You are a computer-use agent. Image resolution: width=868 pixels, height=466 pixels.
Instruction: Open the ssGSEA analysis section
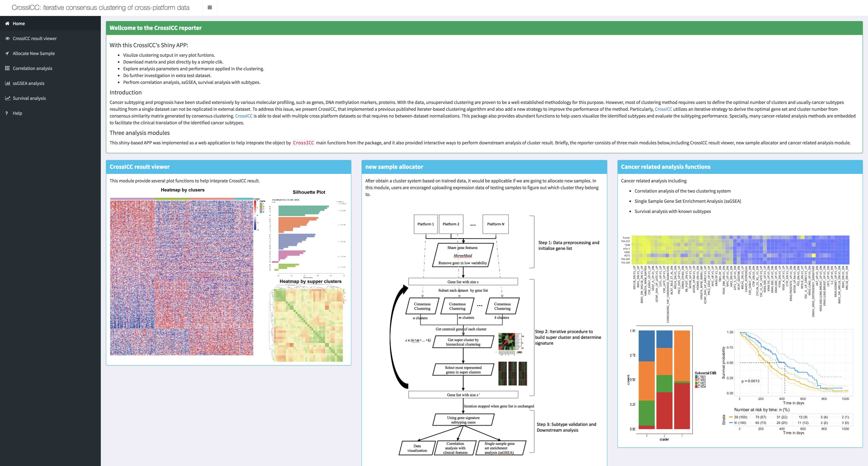[x=28, y=83]
